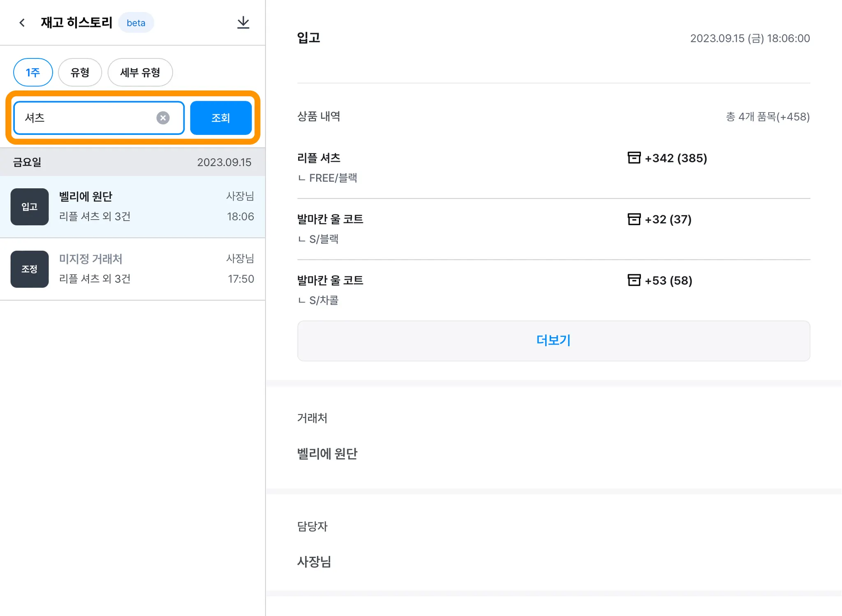Click box icon next to +342 (385)
Image resolution: width=842 pixels, height=616 pixels.
click(634, 158)
